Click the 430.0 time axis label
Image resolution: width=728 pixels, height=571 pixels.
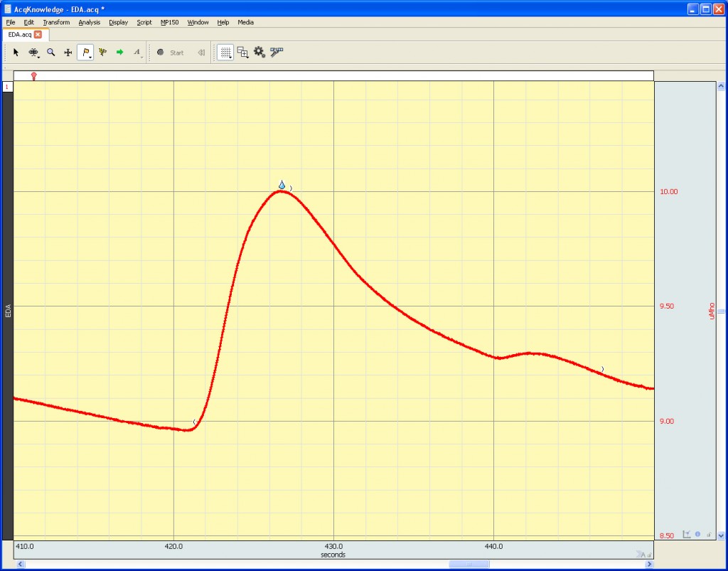333,546
